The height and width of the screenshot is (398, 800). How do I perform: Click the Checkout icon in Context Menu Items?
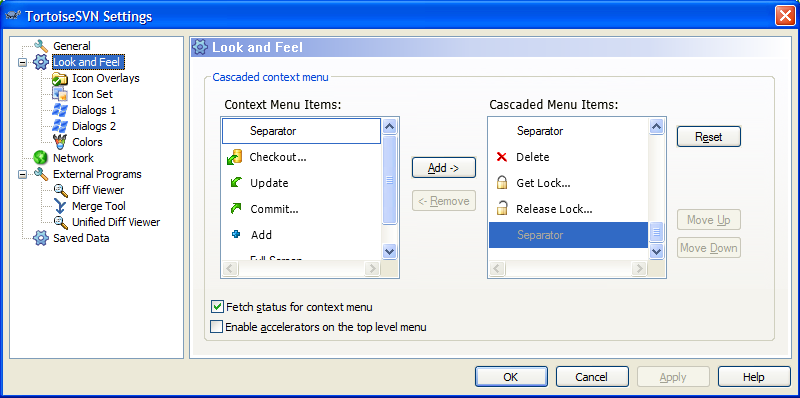(x=234, y=158)
